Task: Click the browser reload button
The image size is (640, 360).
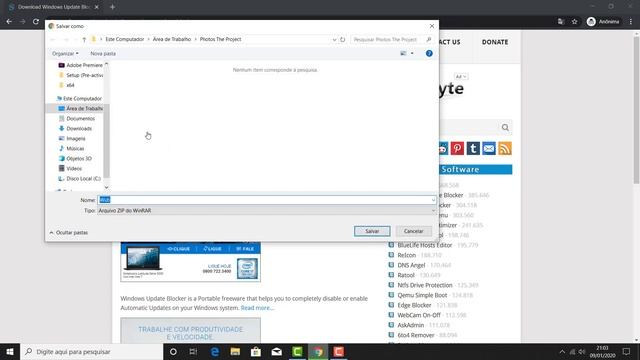Action: [x=36, y=22]
